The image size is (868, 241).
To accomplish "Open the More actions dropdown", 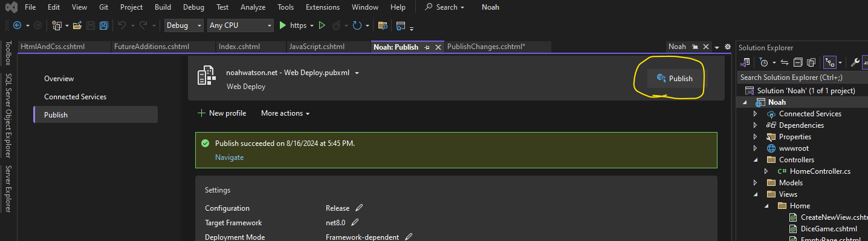I will 285,113.
